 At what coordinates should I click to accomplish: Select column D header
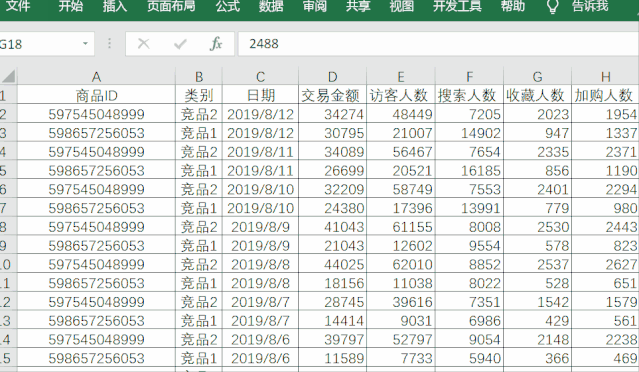click(x=333, y=76)
